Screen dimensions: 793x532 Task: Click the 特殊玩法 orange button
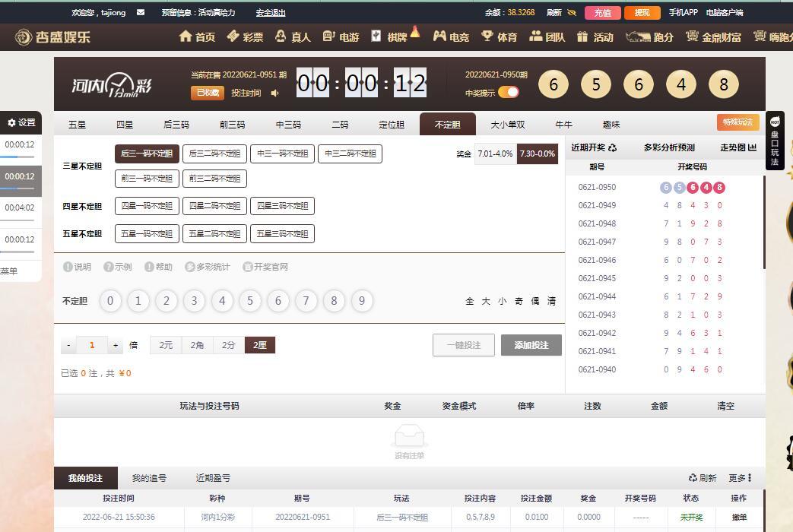click(x=737, y=122)
